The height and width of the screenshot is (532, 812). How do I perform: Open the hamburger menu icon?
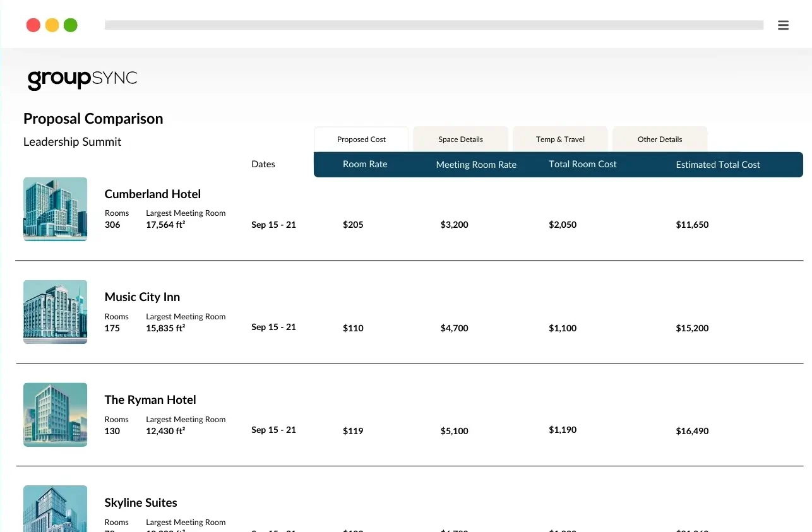coord(783,25)
